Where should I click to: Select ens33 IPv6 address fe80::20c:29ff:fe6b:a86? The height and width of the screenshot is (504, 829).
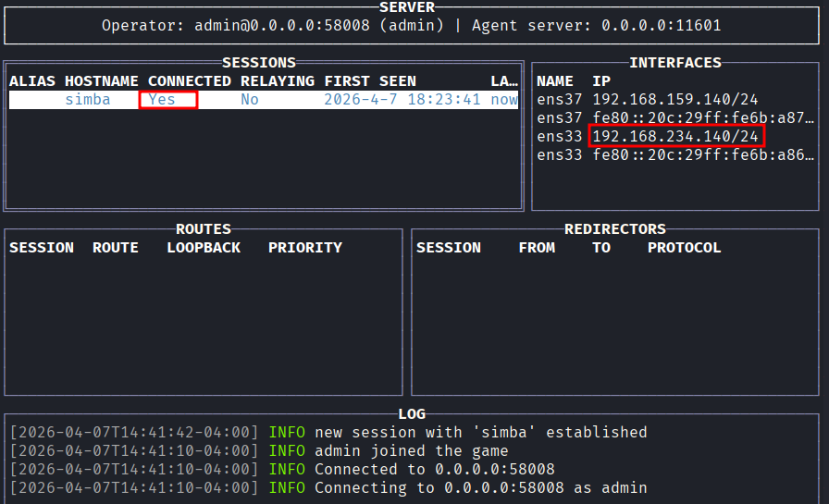(x=703, y=155)
